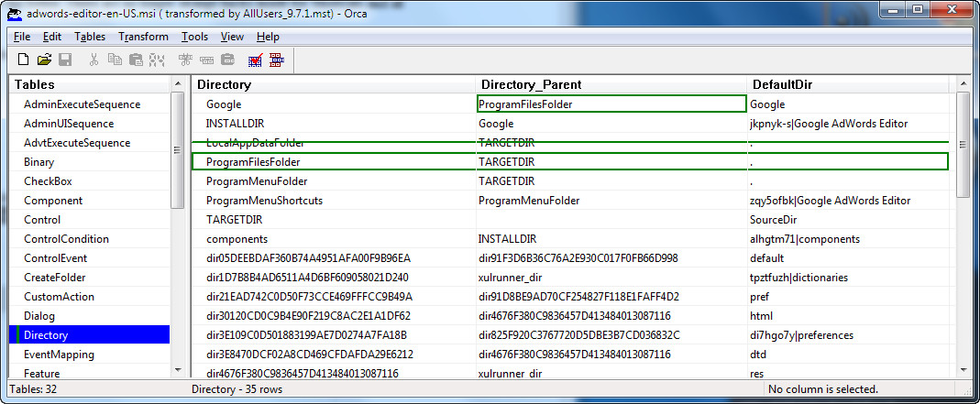The height and width of the screenshot is (404, 980).
Task: Select the highlighted Directory table entry
Action: tap(89, 335)
